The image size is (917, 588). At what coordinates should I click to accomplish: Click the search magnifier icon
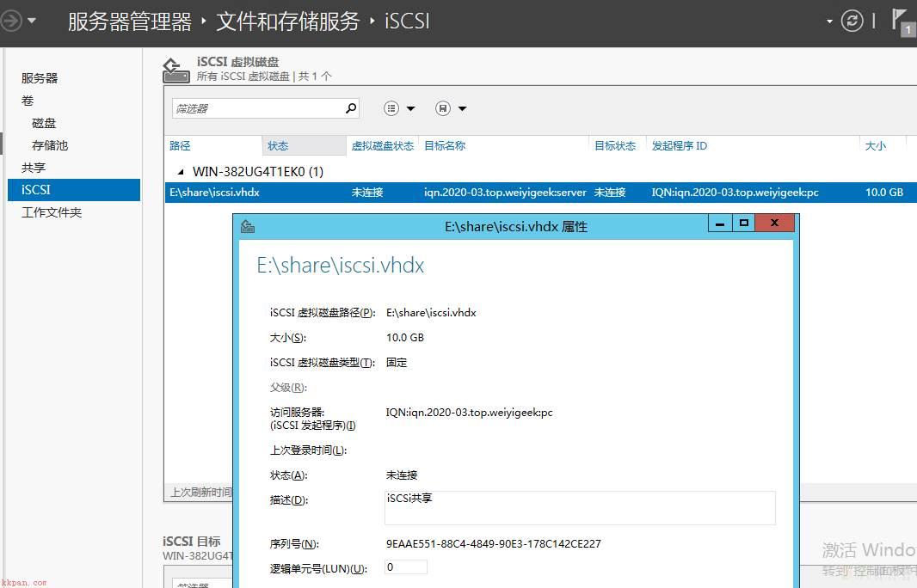coord(351,108)
